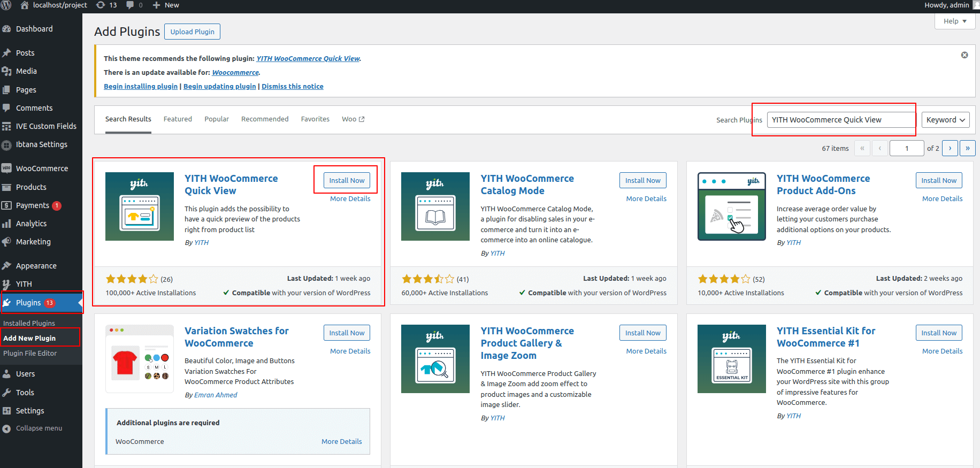Open Dashboard from the sidebar
Viewport: 980px width, 468px height.
click(34, 29)
